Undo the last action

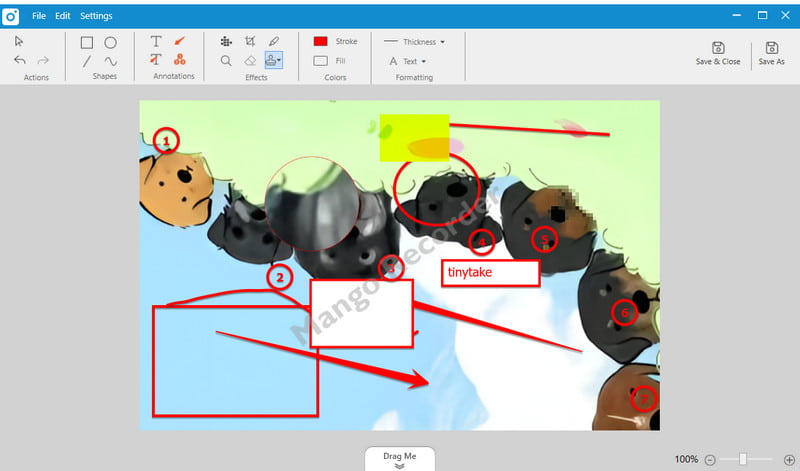click(x=20, y=60)
